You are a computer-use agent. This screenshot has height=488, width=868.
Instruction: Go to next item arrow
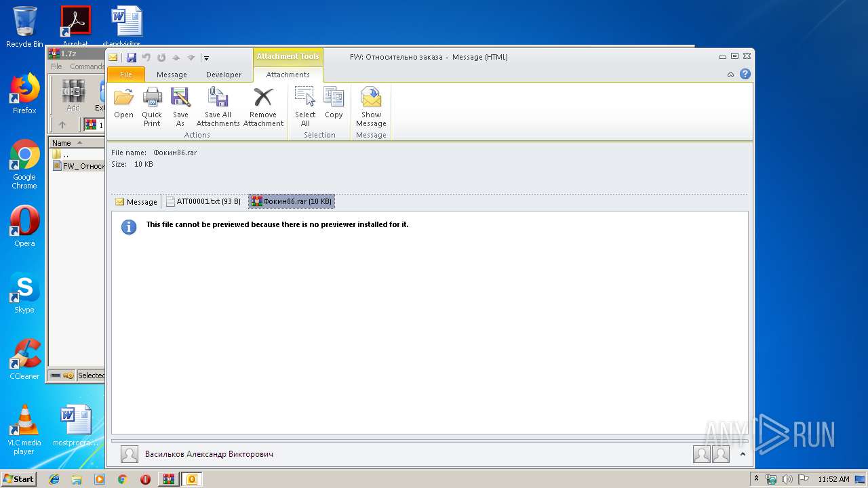pos(191,58)
